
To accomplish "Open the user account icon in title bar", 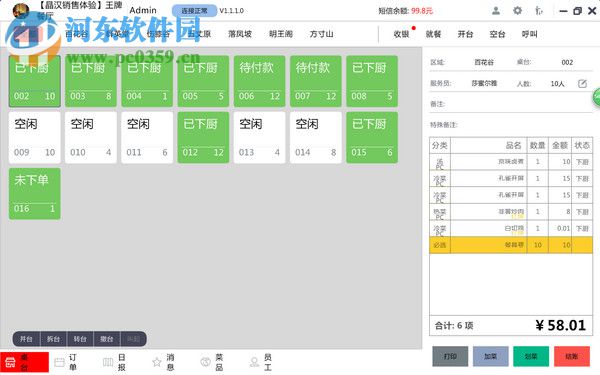I will click(496, 11).
